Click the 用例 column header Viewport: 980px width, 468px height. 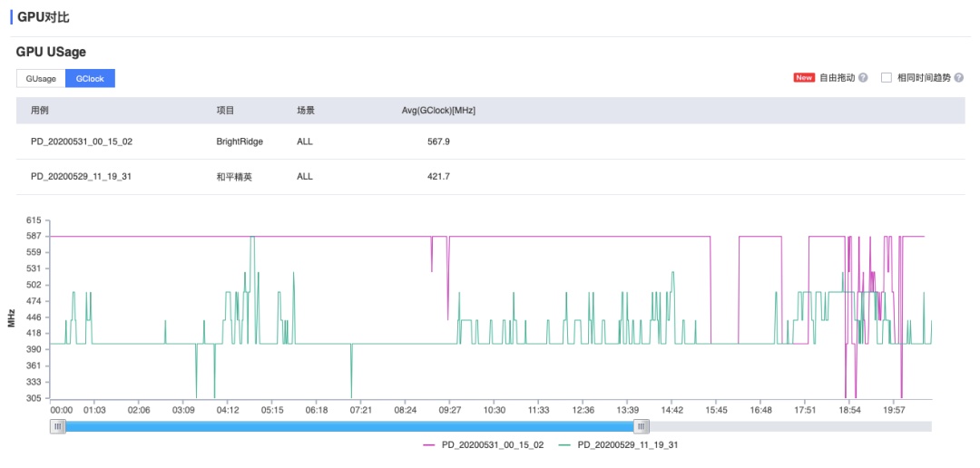tap(39, 111)
